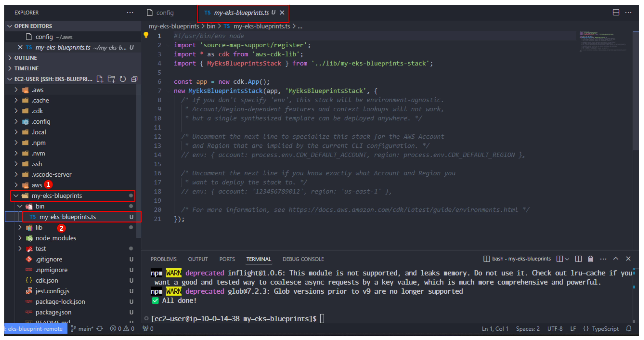Click the New File icon in explorer header
This screenshot has width=644, height=340.
(100, 79)
